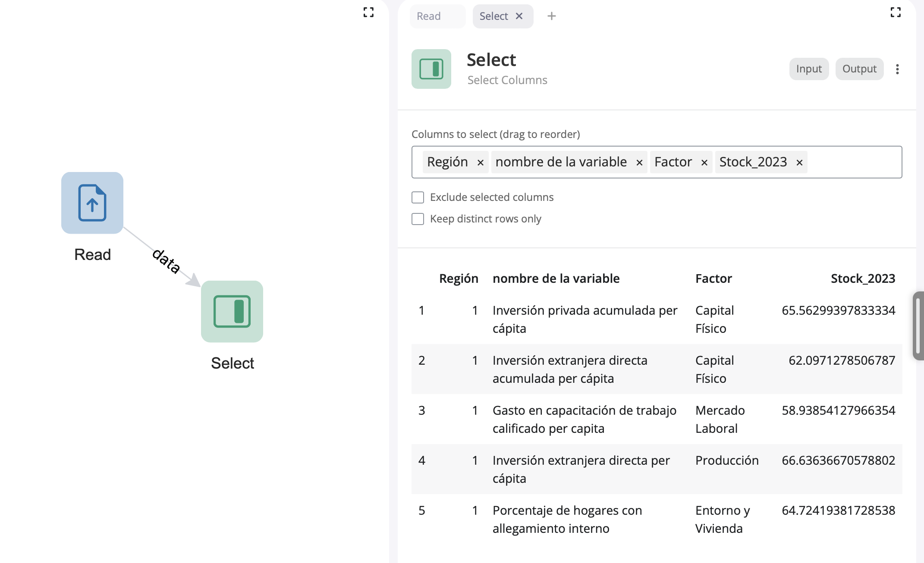Screen dimensions: 924x563
Task: Add a new tab with plus button
Action: 551,16
